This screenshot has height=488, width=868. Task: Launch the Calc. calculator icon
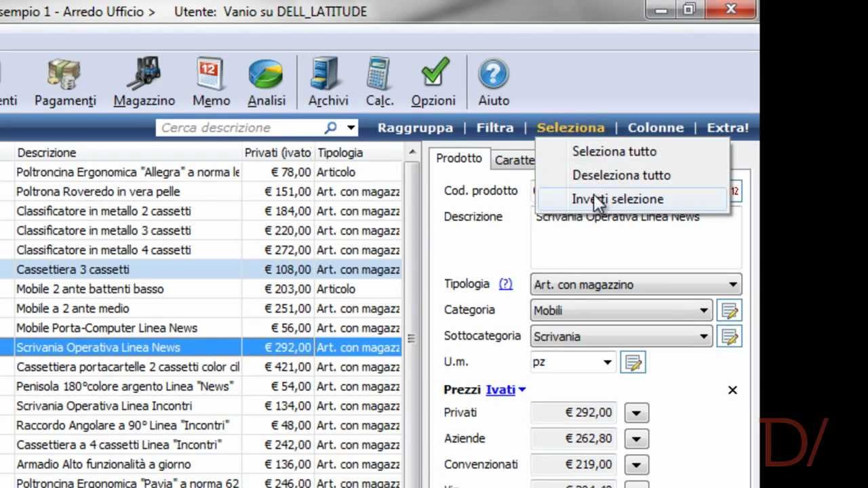point(379,82)
